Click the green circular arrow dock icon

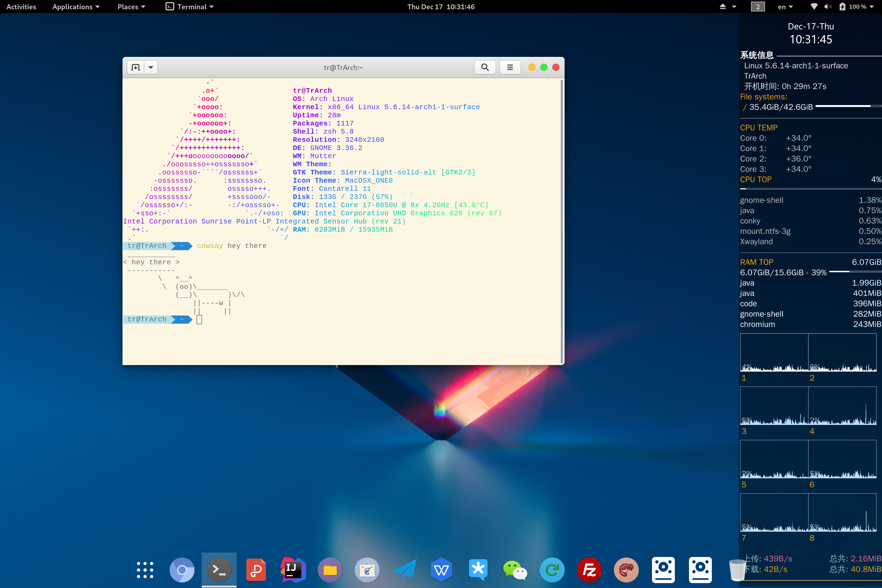coord(552,570)
